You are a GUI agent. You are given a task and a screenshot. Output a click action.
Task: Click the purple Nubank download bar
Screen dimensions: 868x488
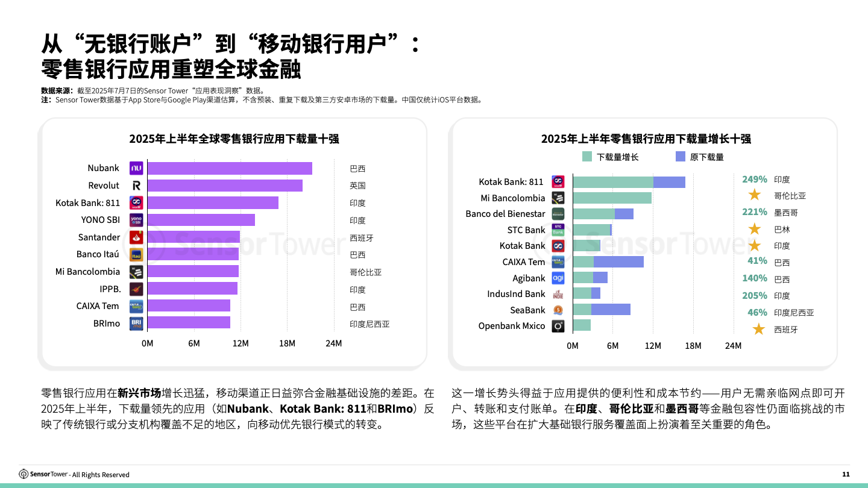tap(230, 168)
